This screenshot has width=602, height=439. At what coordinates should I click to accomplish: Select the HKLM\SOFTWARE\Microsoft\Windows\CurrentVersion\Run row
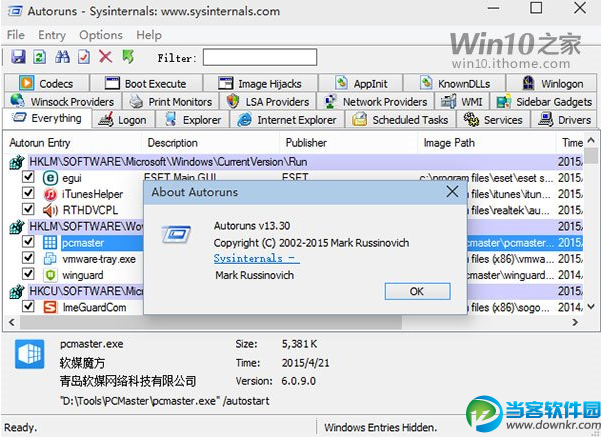[x=295, y=162]
